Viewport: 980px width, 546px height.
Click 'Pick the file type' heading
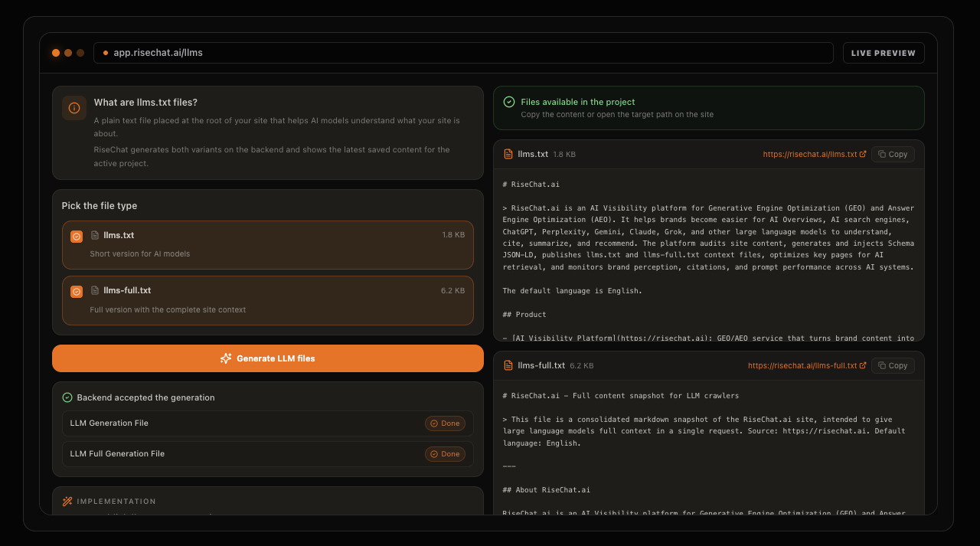coord(100,206)
